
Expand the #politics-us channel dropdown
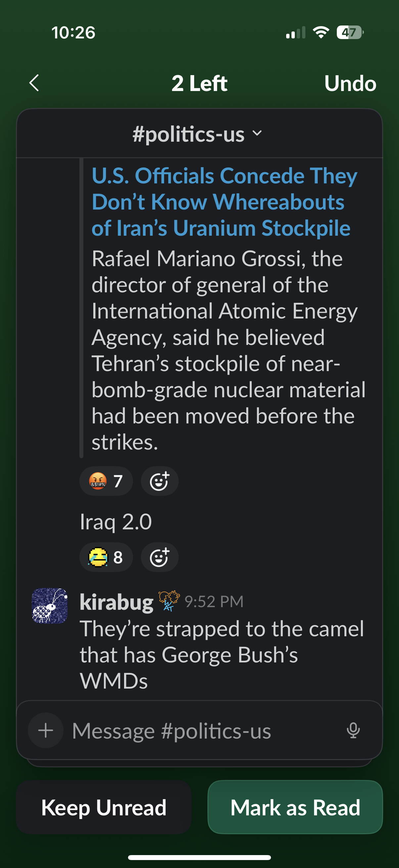(198, 134)
